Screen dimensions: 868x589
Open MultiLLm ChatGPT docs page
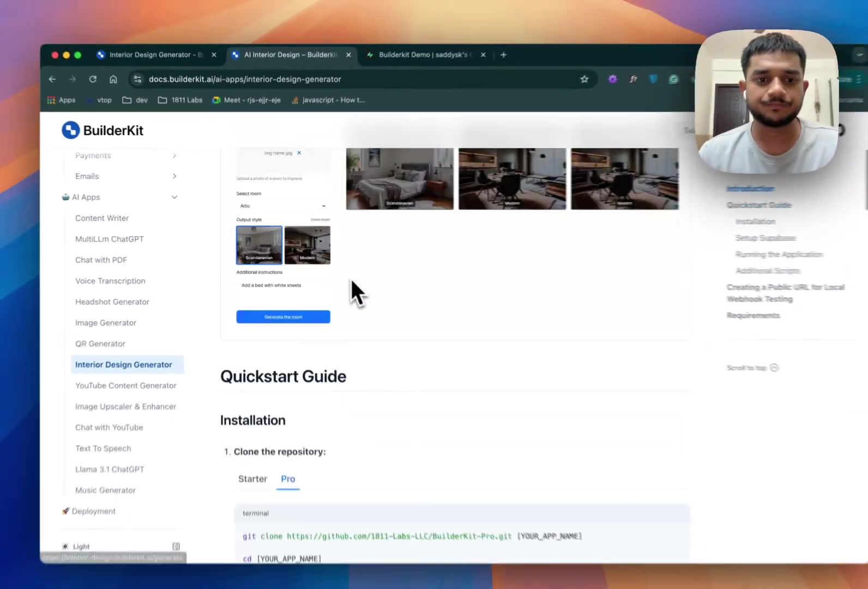coord(110,239)
